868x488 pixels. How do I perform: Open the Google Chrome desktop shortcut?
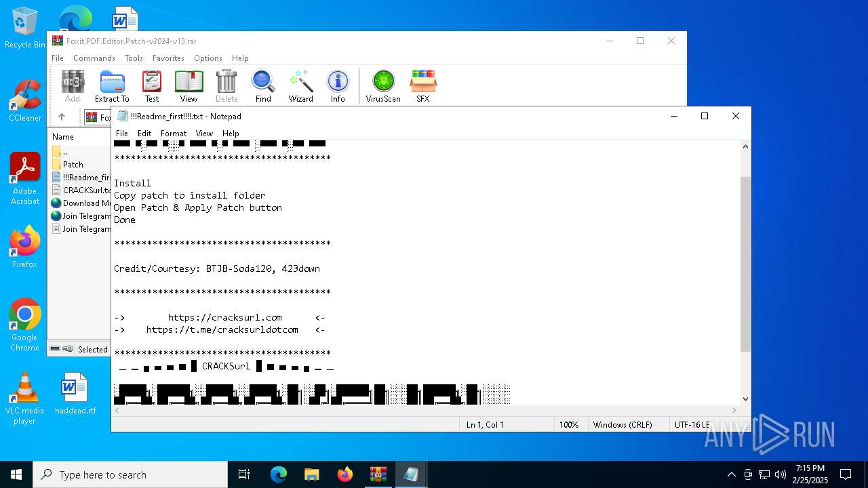[24, 325]
